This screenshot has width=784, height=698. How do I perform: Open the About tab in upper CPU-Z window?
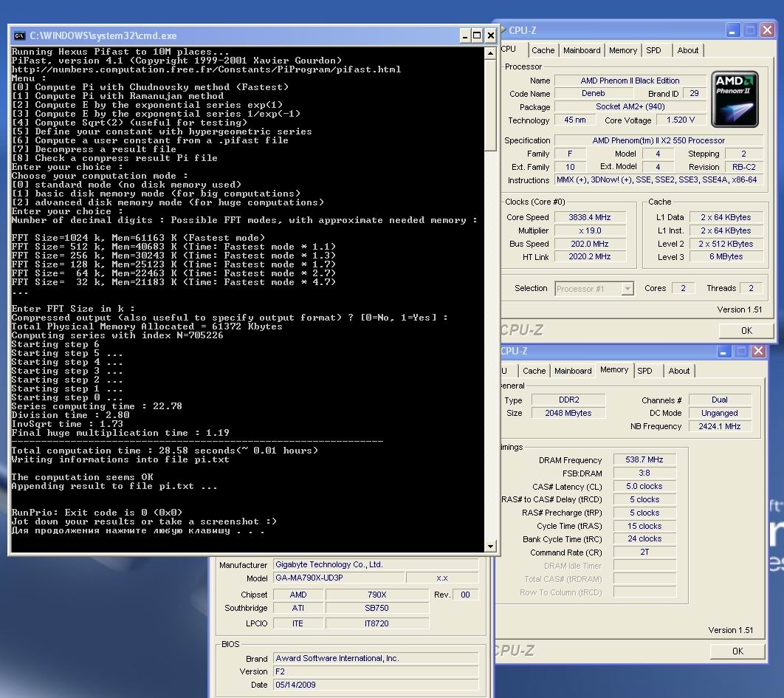pos(687,50)
